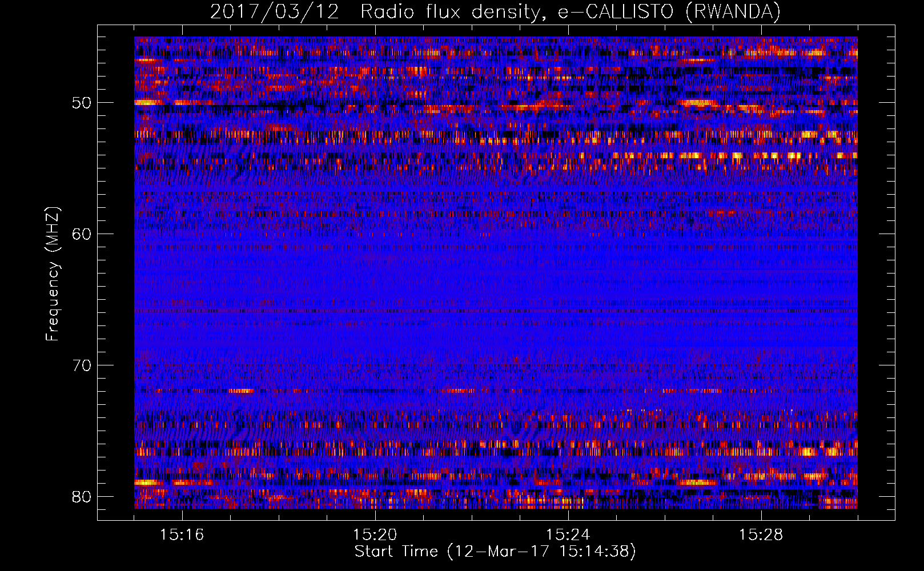Click the 70 frequency tick label
Image resolution: width=924 pixels, height=571 pixels.
tap(82, 365)
